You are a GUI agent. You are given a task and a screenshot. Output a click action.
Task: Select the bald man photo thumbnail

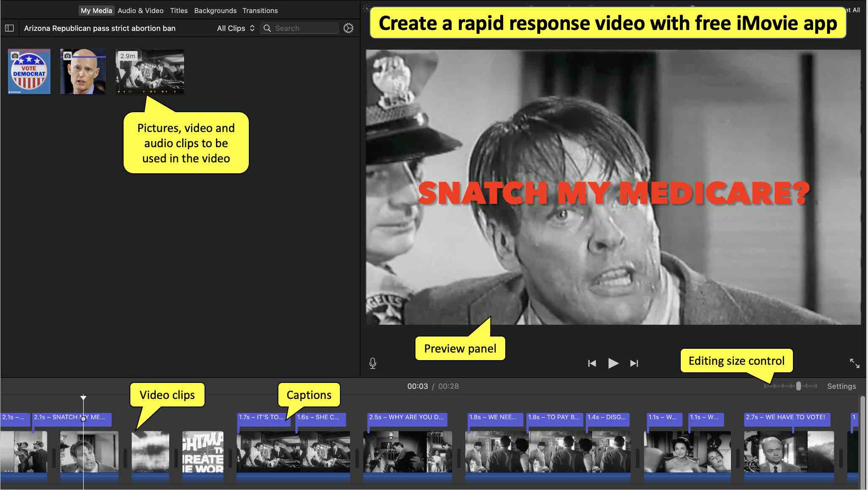point(83,72)
